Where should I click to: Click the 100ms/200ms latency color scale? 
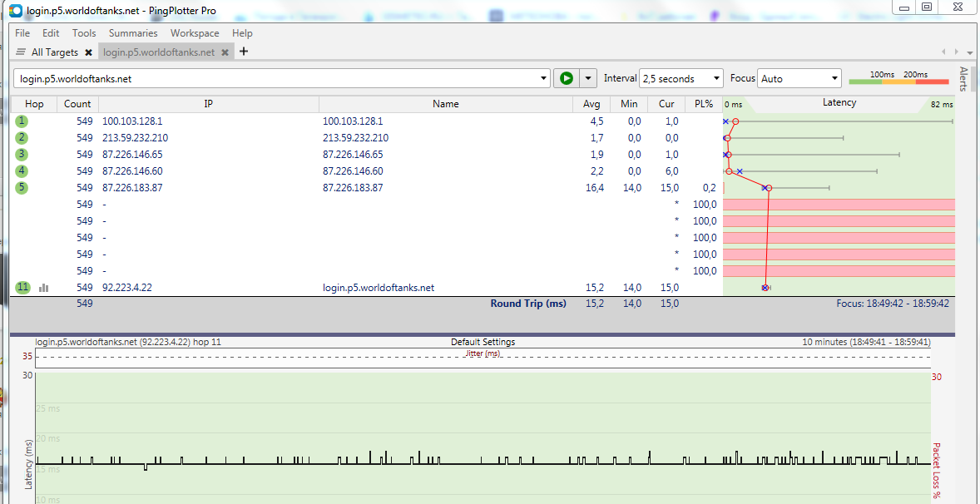898,79
